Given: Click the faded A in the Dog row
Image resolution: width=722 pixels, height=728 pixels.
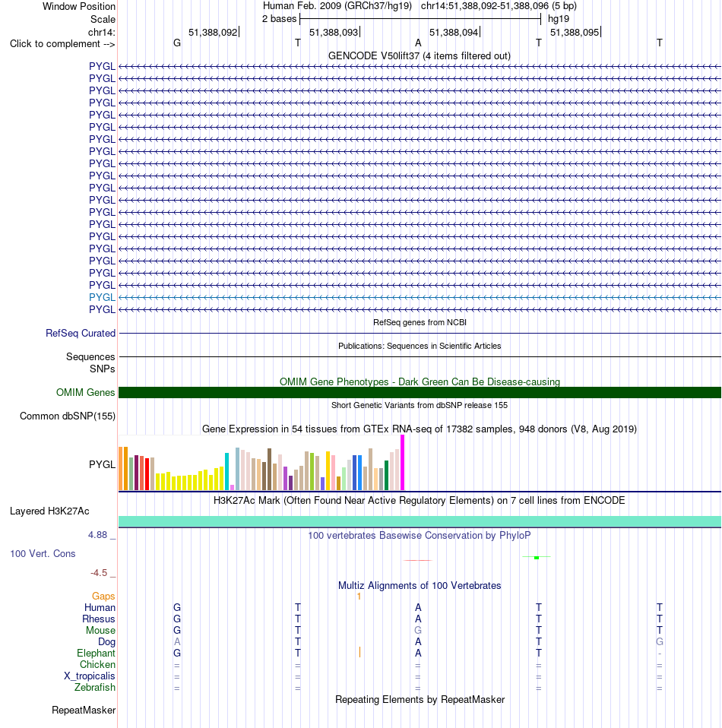Looking at the screenshot, I should pos(177,641).
